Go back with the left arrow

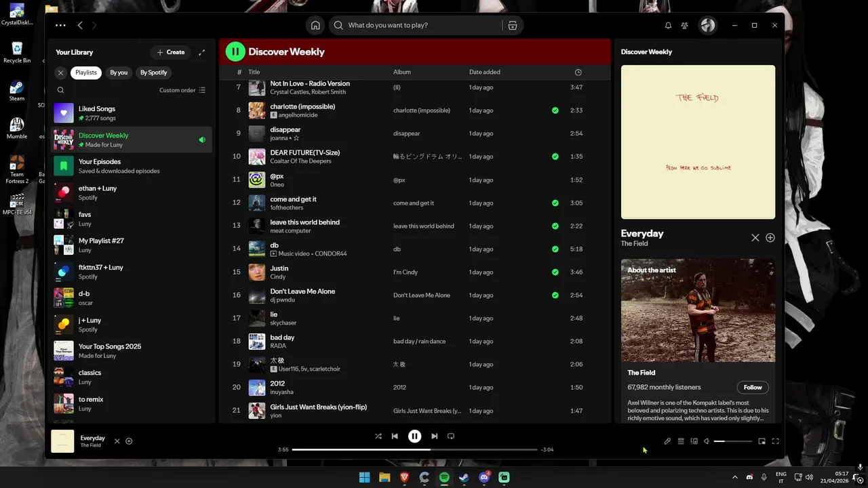(x=80, y=25)
